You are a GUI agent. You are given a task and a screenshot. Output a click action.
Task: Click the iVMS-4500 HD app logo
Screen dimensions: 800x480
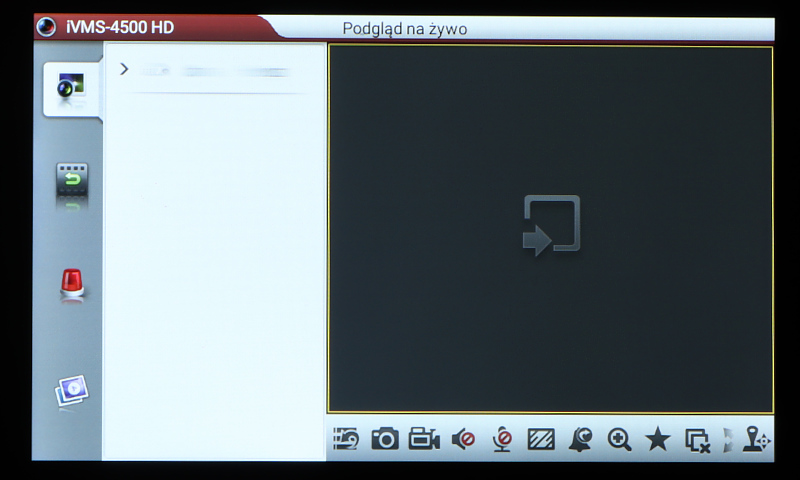pos(46,27)
